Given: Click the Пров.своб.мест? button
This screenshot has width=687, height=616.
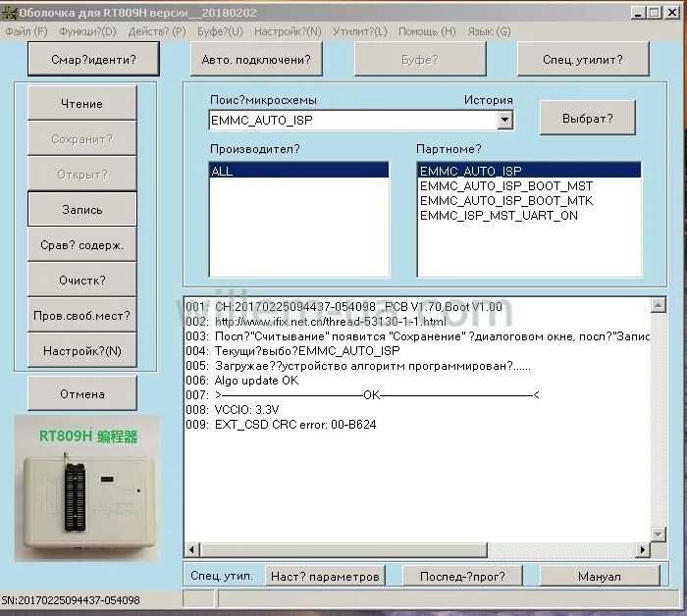Looking at the screenshot, I should coord(81,315).
